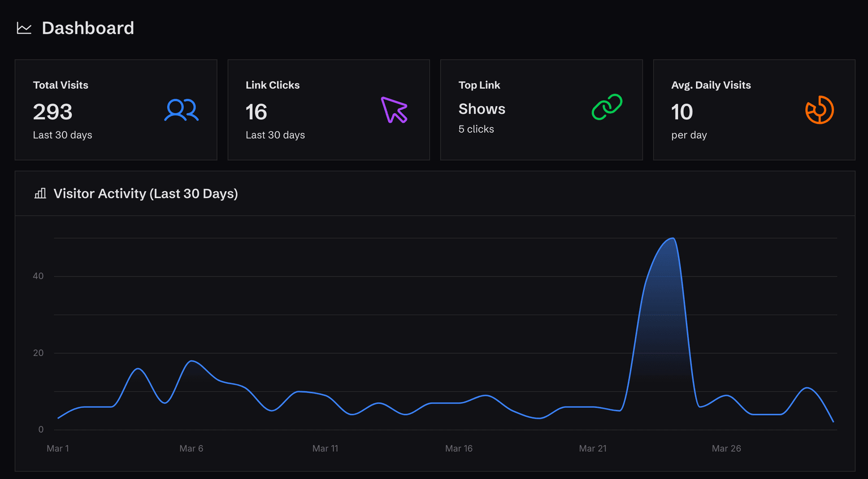Click the Avg. Daily Visits card title

[711, 85]
